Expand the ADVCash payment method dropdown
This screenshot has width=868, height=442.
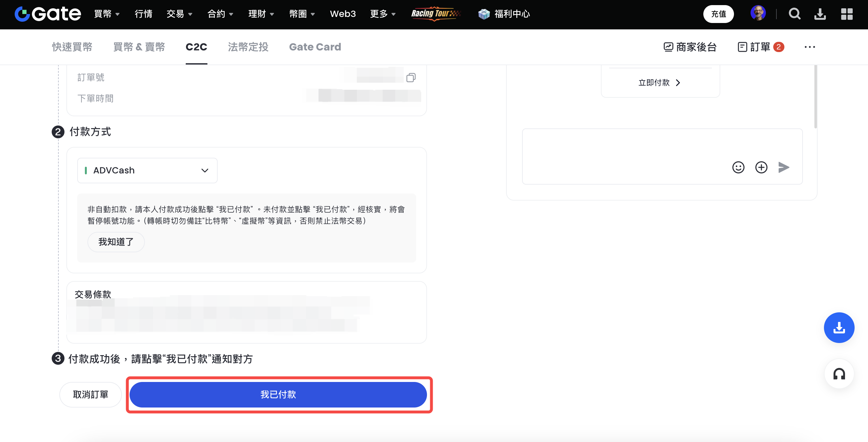coord(147,171)
